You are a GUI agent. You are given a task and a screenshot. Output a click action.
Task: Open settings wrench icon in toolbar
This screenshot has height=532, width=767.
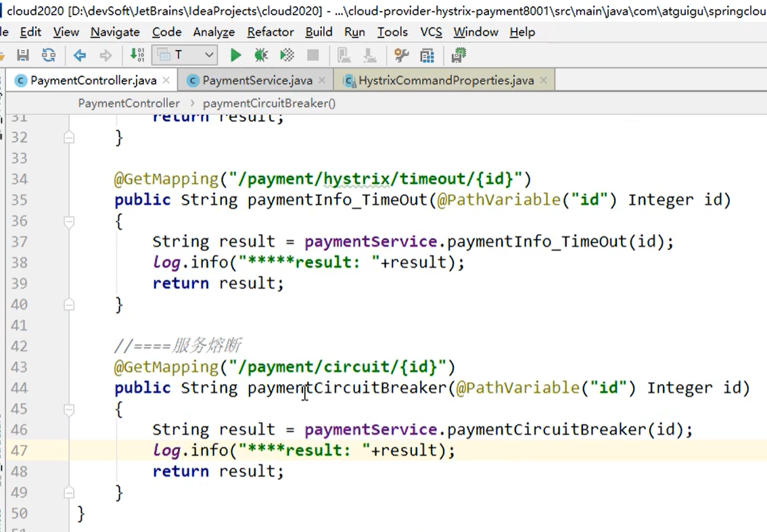(402, 55)
